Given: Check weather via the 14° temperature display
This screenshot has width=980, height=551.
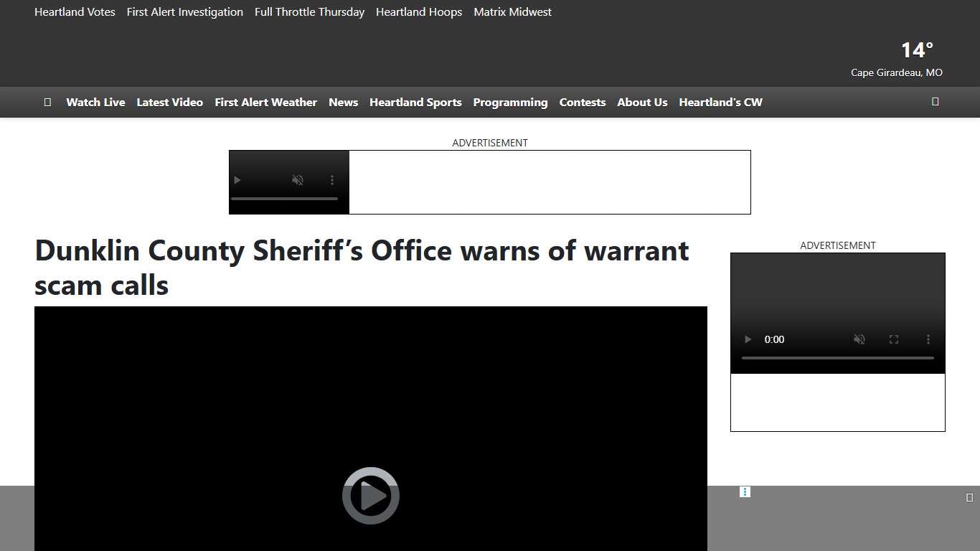Looking at the screenshot, I should click(x=915, y=50).
